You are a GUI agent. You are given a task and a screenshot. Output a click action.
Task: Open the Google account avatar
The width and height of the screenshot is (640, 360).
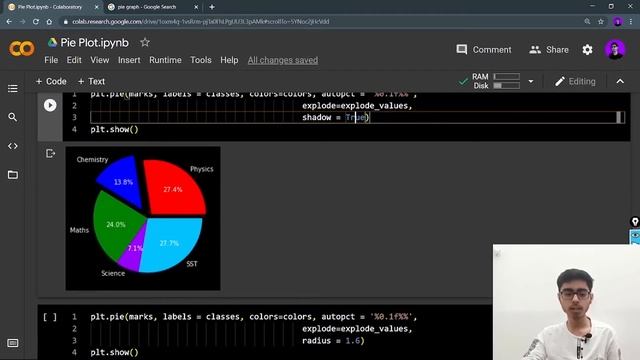click(615, 50)
